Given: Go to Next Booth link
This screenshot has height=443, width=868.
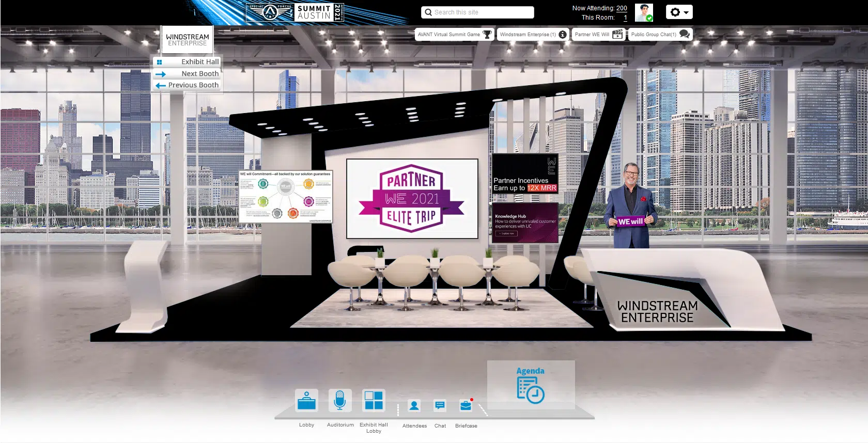Looking at the screenshot, I should (x=200, y=74).
